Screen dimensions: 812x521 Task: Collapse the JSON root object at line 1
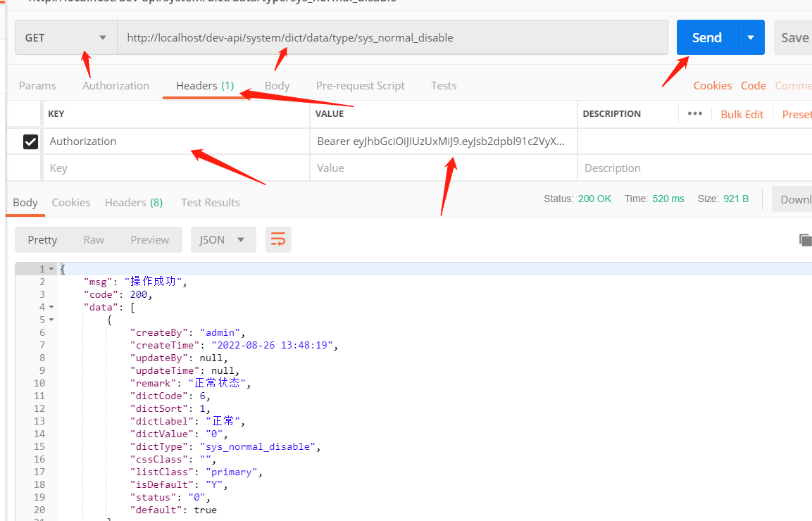tap(51, 269)
